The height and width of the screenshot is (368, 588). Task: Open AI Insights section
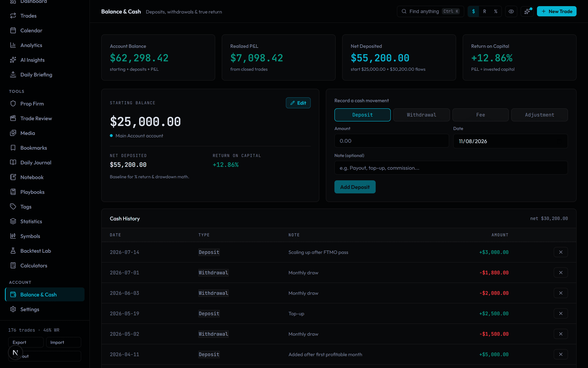pos(45,60)
